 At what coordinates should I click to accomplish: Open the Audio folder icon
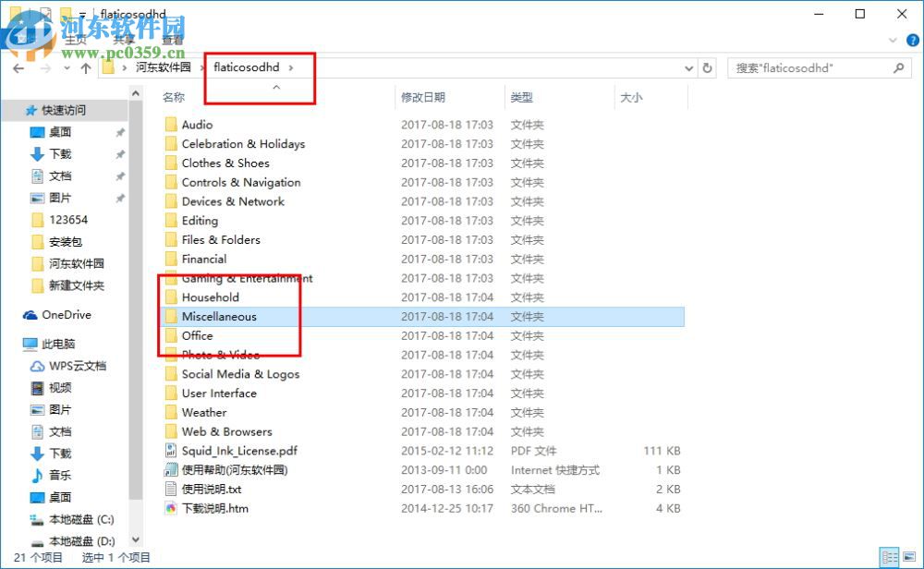point(171,125)
